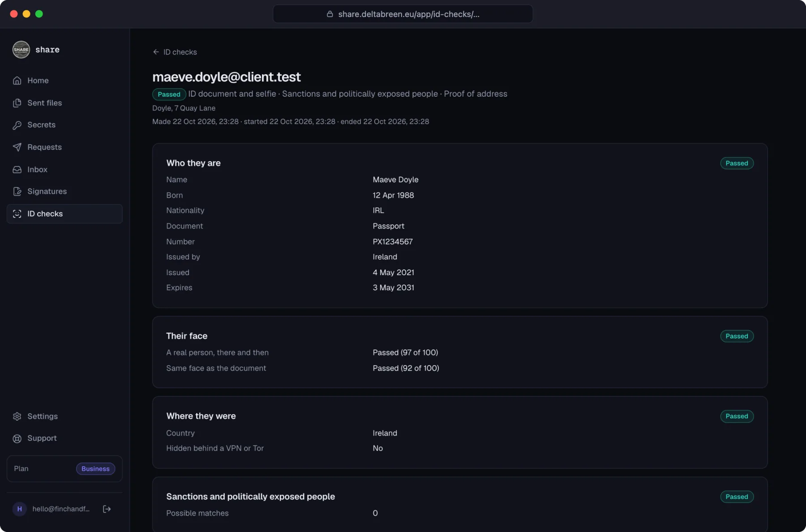Screen dimensions: 806x532
Task: Click the Passed (92 of 100) score
Action: click(406, 368)
